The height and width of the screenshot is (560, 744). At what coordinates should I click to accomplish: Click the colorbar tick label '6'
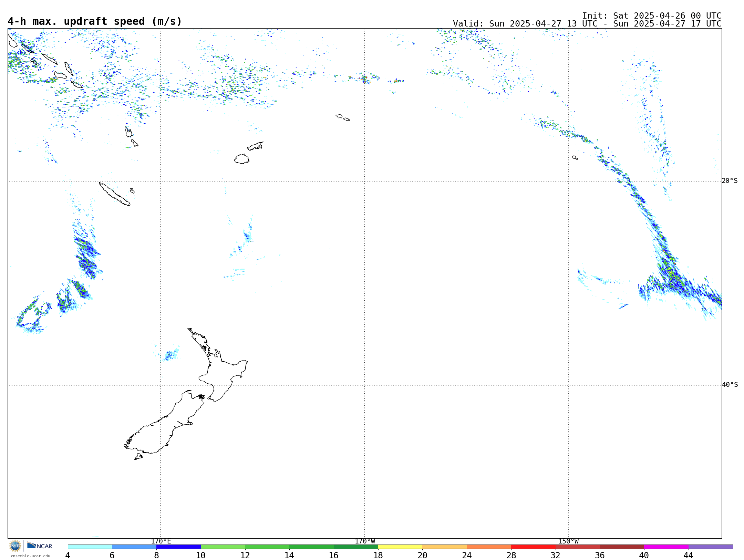(x=112, y=556)
